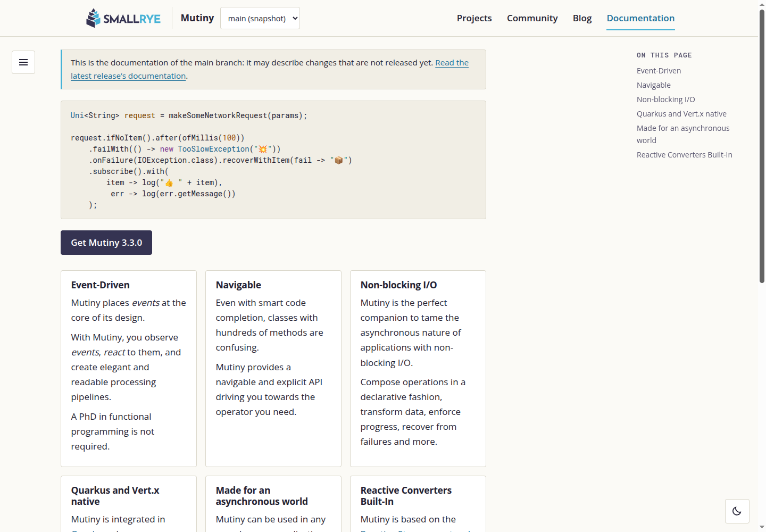Click the Non-blocking I/O card heading

coord(398,285)
